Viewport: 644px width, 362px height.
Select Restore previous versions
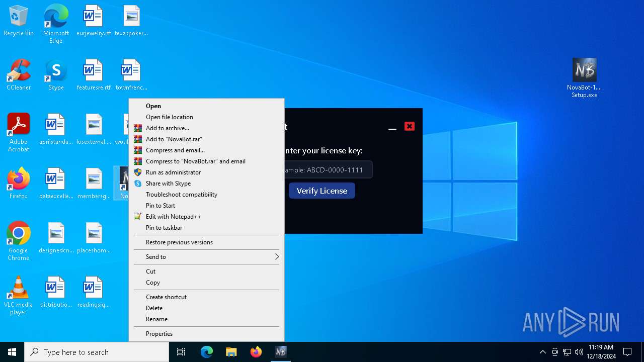point(206,242)
